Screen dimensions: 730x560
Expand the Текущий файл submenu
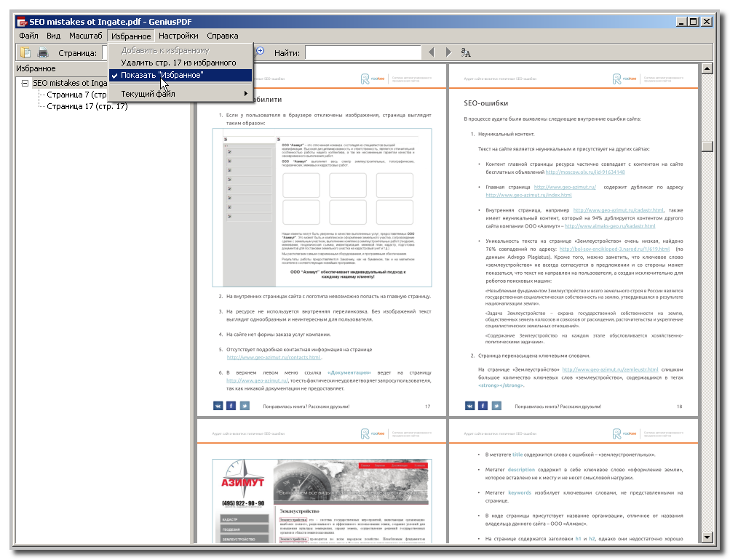tap(180, 94)
